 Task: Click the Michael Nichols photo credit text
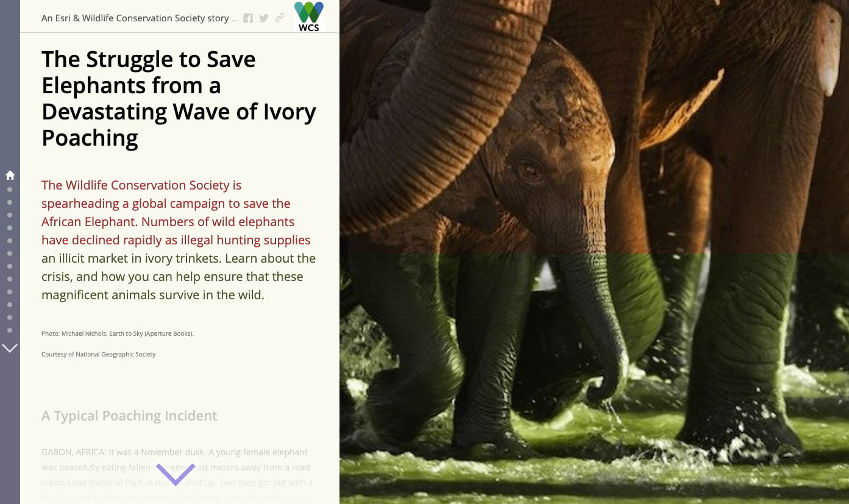pos(118,333)
